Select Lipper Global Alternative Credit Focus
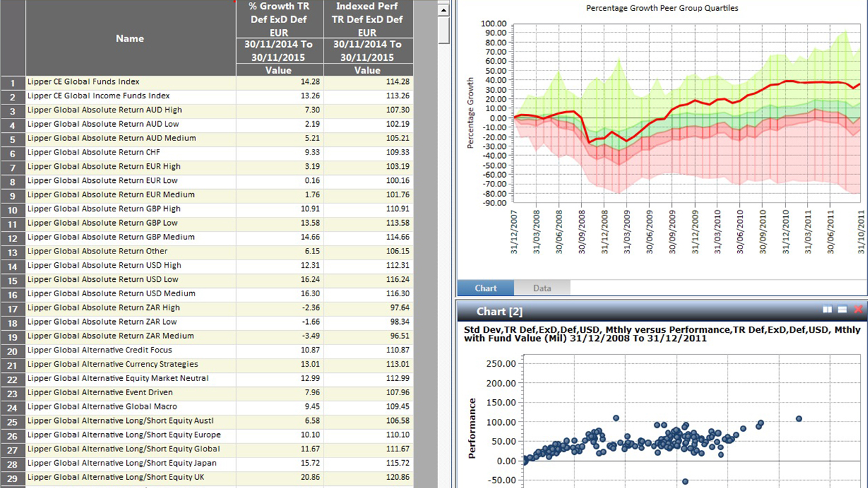This screenshot has width=868, height=488. pyautogui.click(x=100, y=350)
